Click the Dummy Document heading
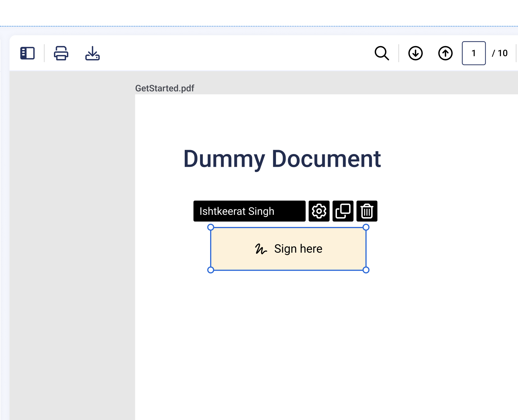This screenshot has height=420, width=518. (282, 159)
